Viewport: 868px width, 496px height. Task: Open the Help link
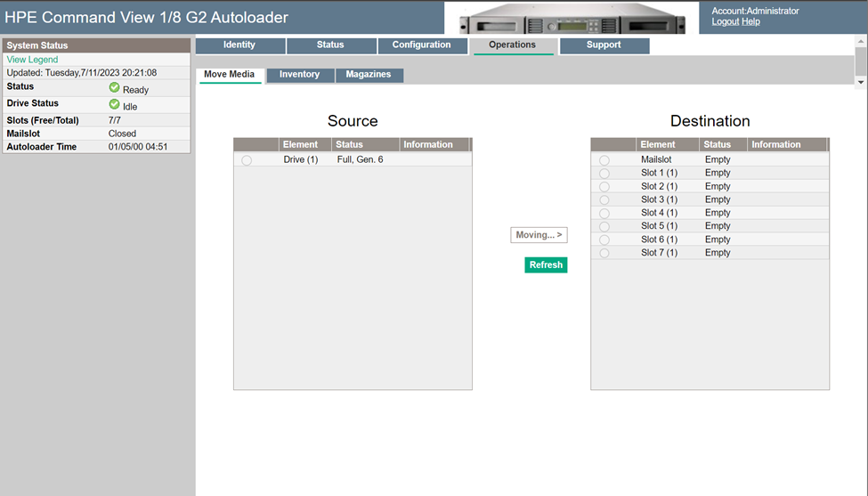click(750, 21)
